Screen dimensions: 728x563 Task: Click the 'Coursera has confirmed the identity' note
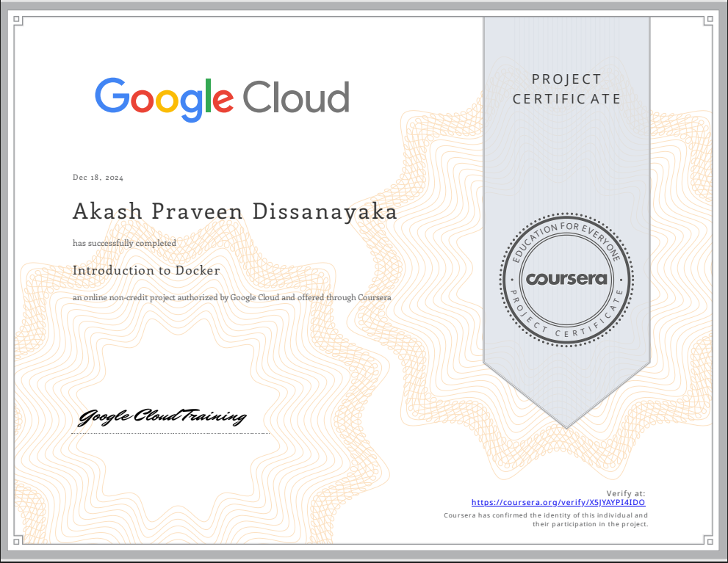coord(546,520)
